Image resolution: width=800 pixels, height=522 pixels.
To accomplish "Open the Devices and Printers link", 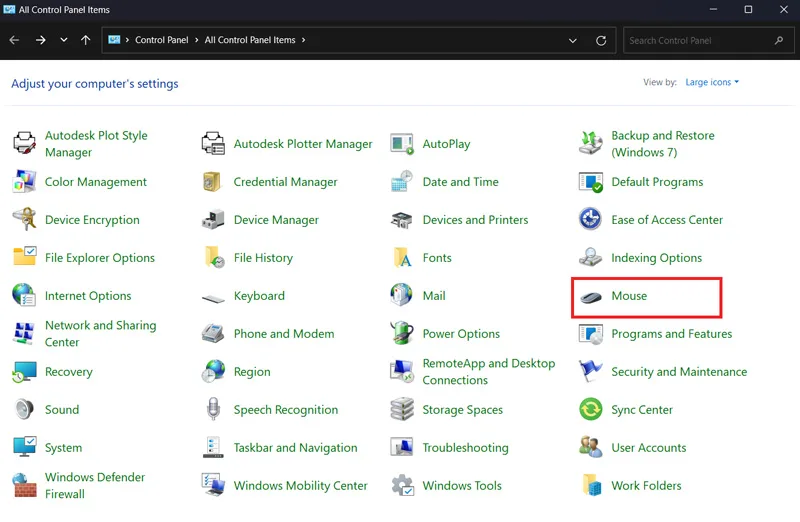I will coord(475,220).
